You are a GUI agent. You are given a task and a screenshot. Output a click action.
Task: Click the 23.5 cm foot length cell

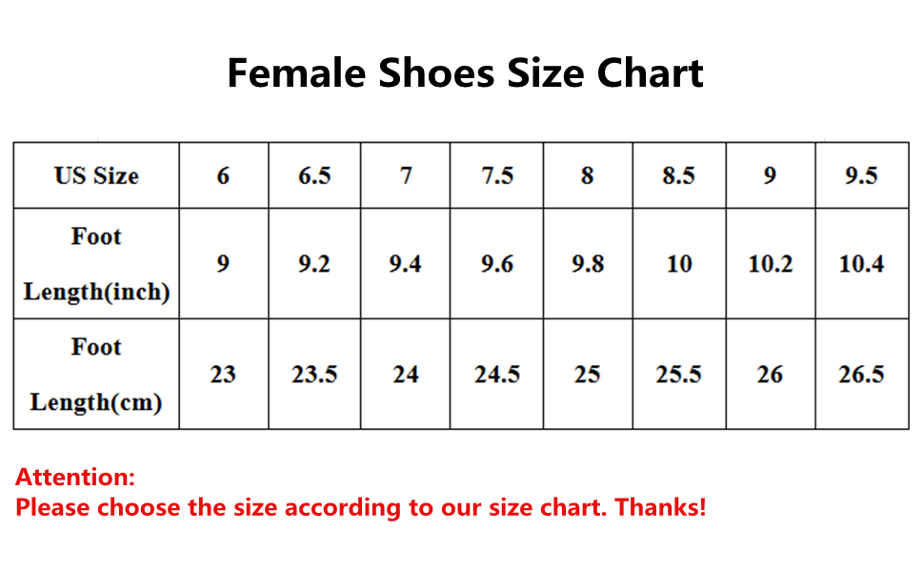coord(314,375)
